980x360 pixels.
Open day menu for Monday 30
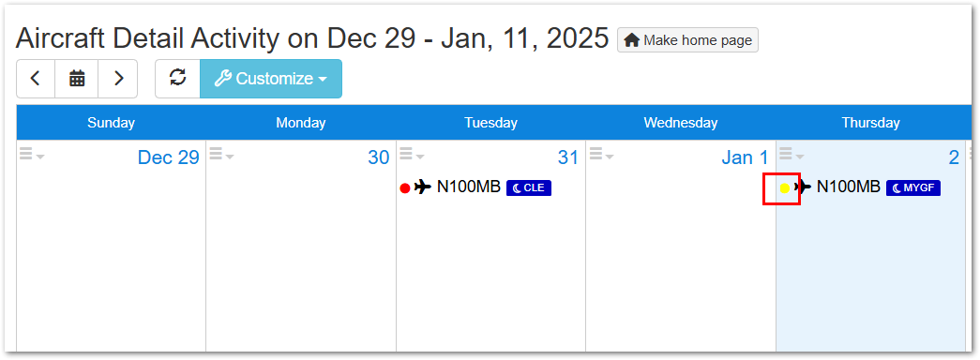tap(221, 155)
